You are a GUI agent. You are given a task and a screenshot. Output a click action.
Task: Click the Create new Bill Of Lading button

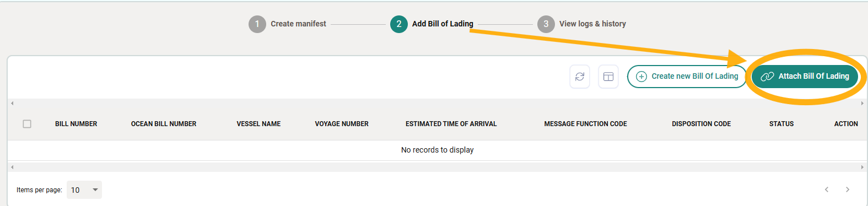[x=687, y=77]
